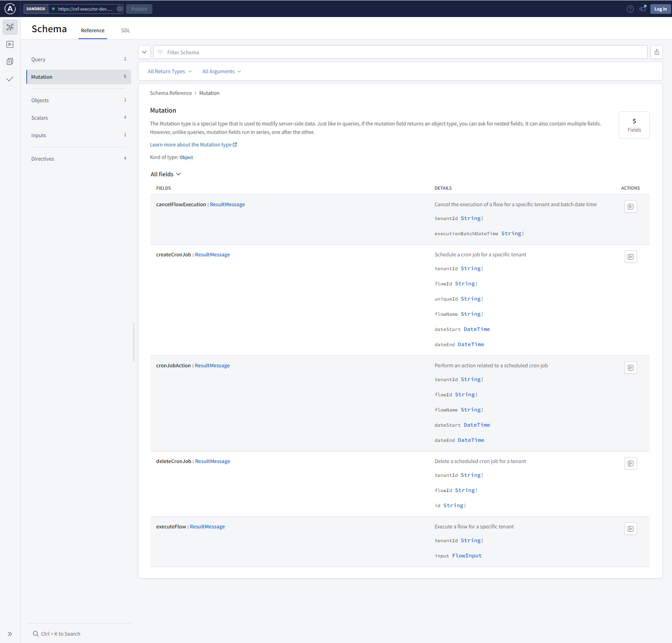Open the announcements megaphone icon
672x643 pixels.
coord(643,9)
